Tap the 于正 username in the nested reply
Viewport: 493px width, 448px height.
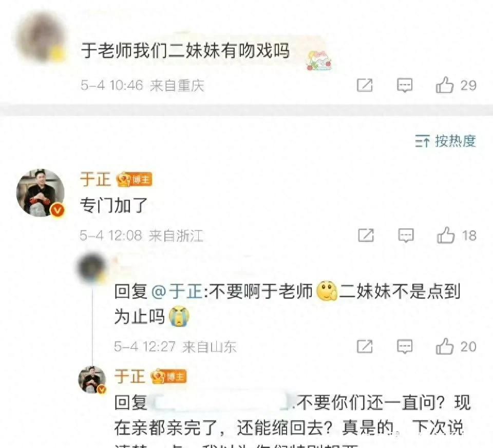point(129,376)
